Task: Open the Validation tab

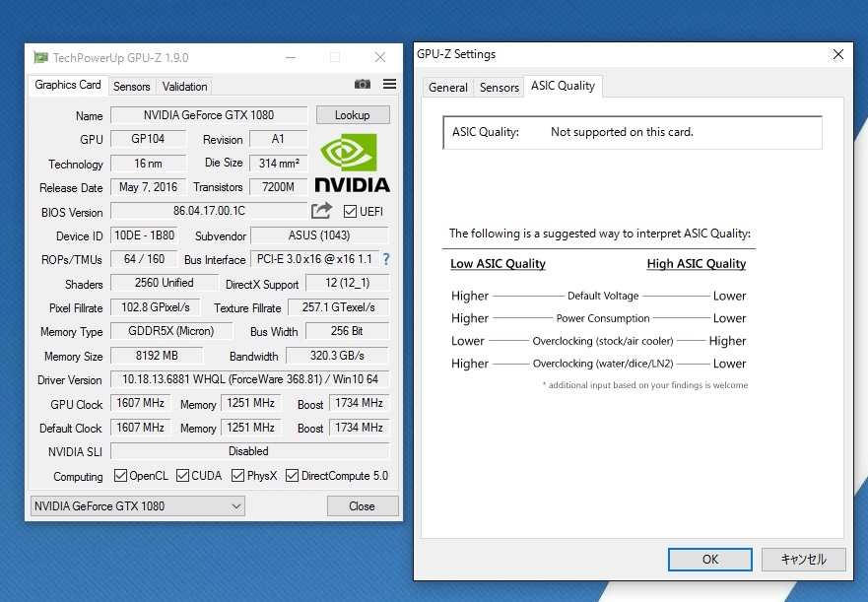Action: coord(183,86)
